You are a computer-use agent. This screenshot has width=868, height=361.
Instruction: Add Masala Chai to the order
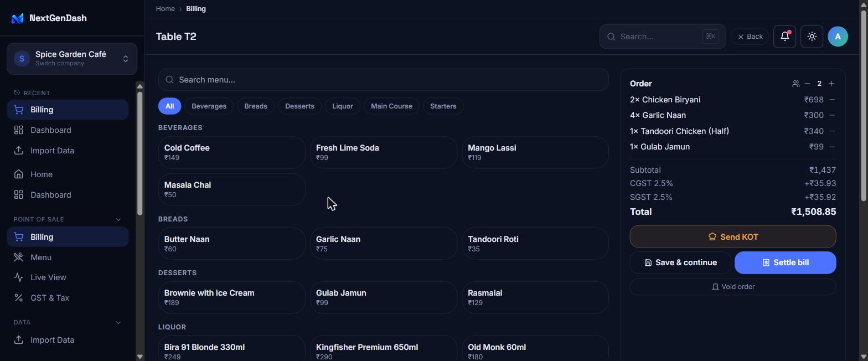coord(231,189)
